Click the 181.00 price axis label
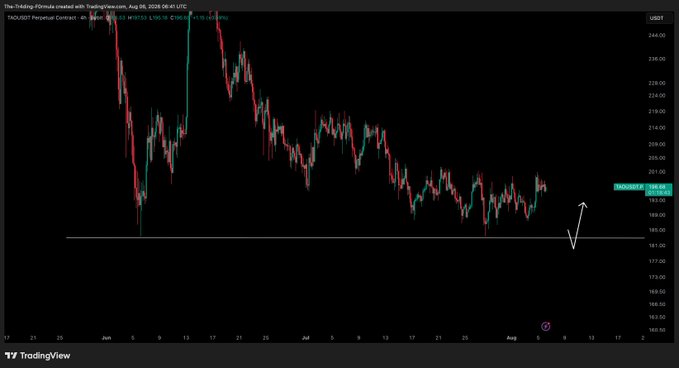Image resolution: width=679 pixels, height=368 pixels. pos(656,246)
